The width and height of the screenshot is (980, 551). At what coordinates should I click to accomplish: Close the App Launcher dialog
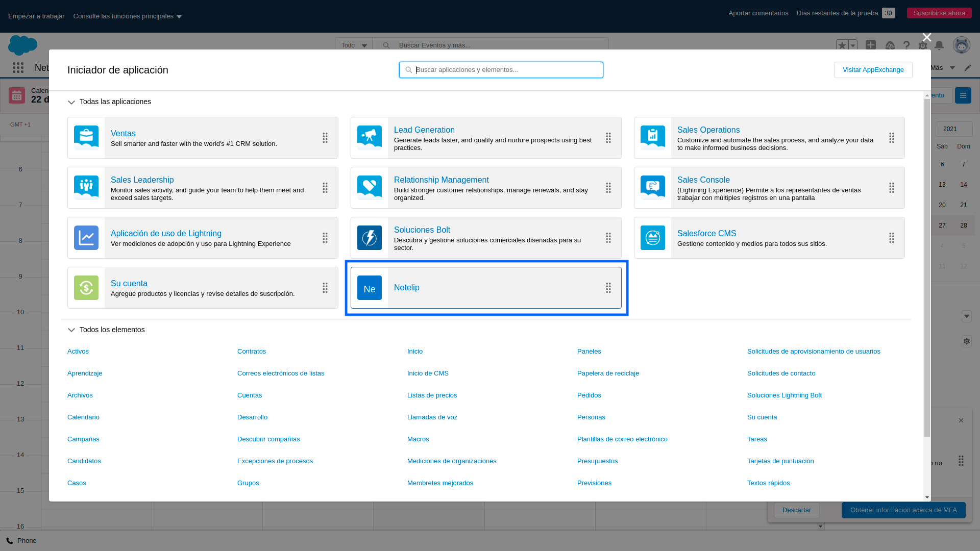click(927, 38)
